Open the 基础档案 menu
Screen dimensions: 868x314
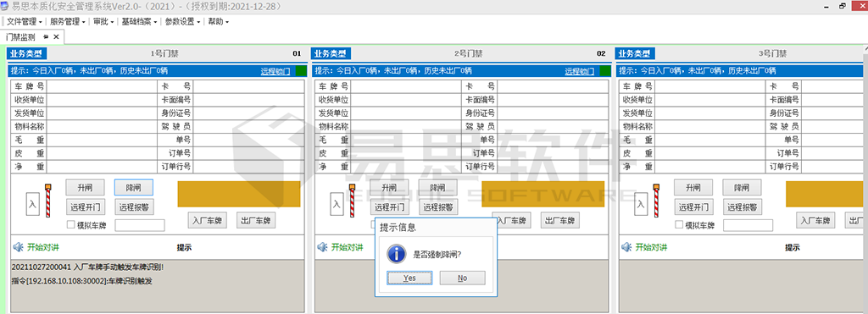[139, 21]
